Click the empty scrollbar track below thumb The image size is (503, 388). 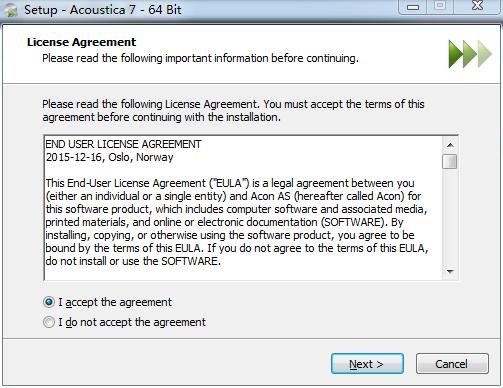[x=450, y=217]
